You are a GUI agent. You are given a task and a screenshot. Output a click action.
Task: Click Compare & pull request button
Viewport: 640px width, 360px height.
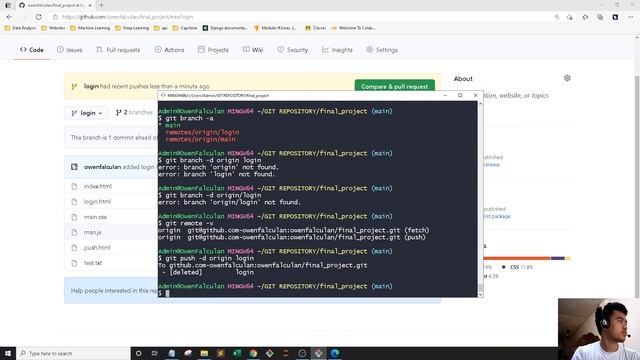[x=395, y=87]
